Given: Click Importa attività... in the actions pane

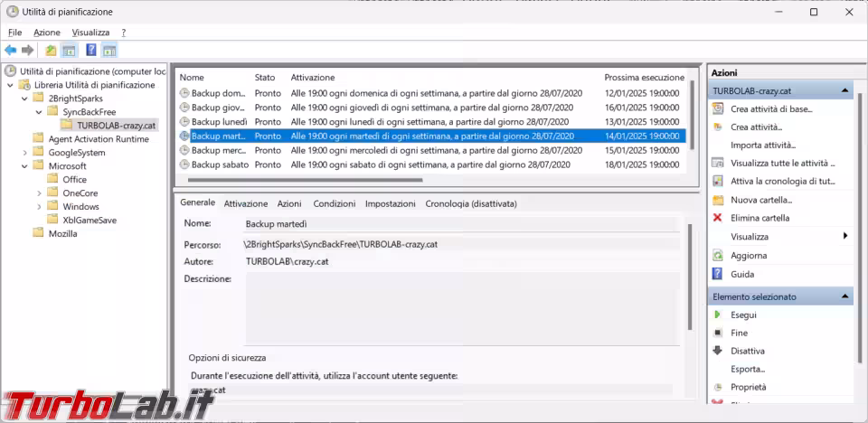Looking at the screenshot, I should click(762, 145).
